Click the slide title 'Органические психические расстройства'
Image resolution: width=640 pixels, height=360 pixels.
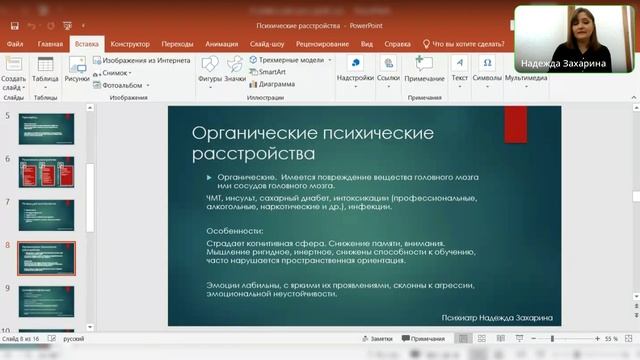point(313,143)
